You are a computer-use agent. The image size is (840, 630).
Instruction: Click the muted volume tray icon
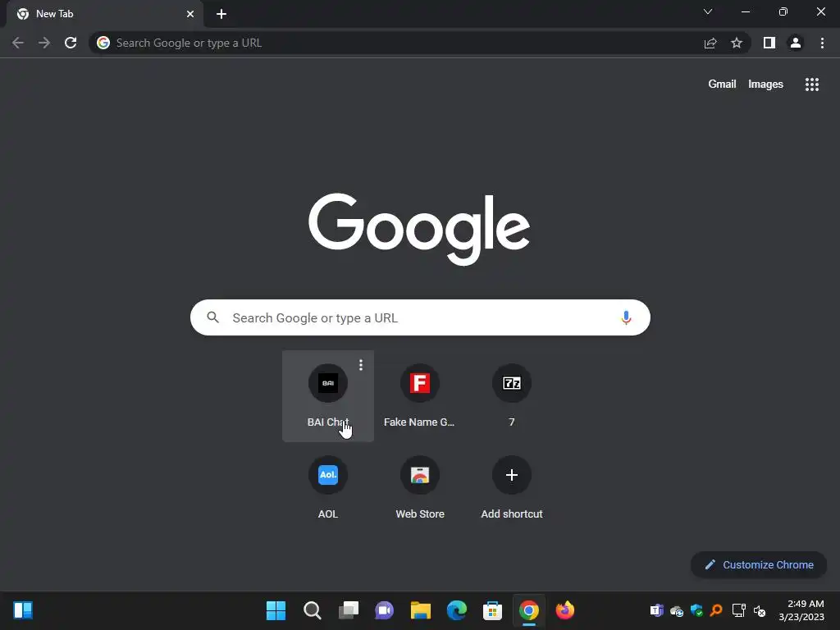pyautogui.click(x=759, y=610)
